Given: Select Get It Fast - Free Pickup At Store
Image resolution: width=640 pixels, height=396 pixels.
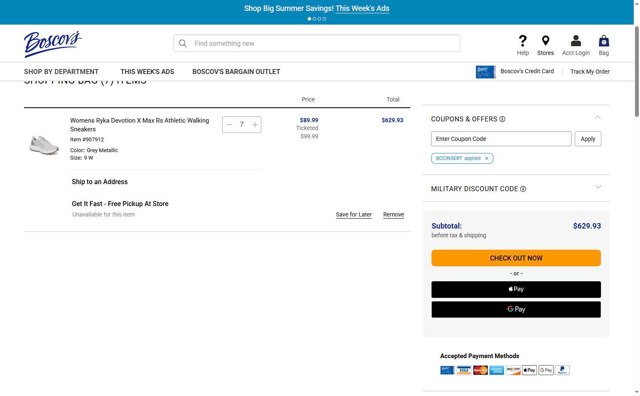Looking at the screenshot, I should [120, 204].
